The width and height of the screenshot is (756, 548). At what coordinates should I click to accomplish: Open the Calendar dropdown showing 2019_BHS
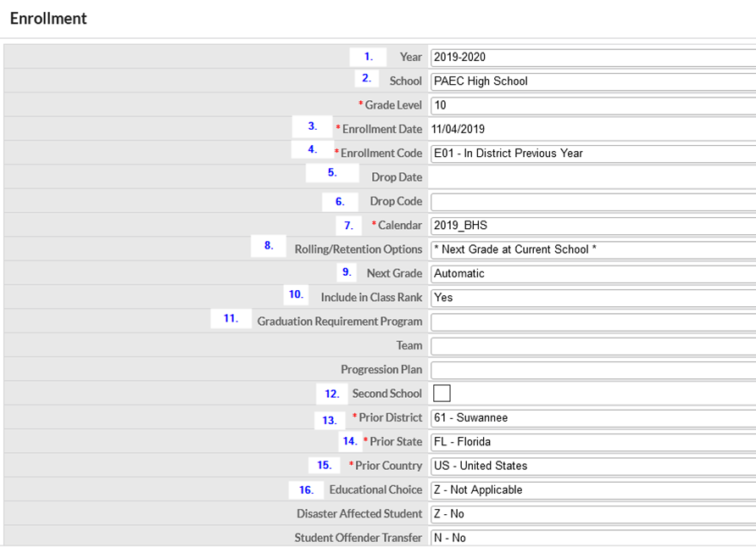click(592, 226)
